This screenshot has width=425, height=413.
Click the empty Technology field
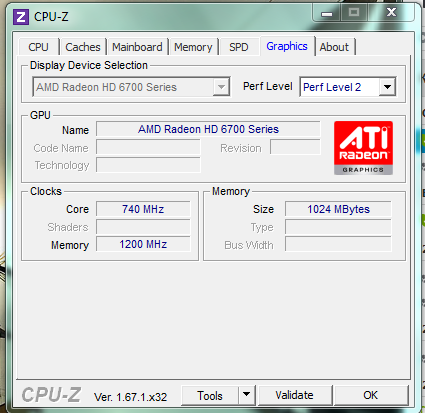148,165
